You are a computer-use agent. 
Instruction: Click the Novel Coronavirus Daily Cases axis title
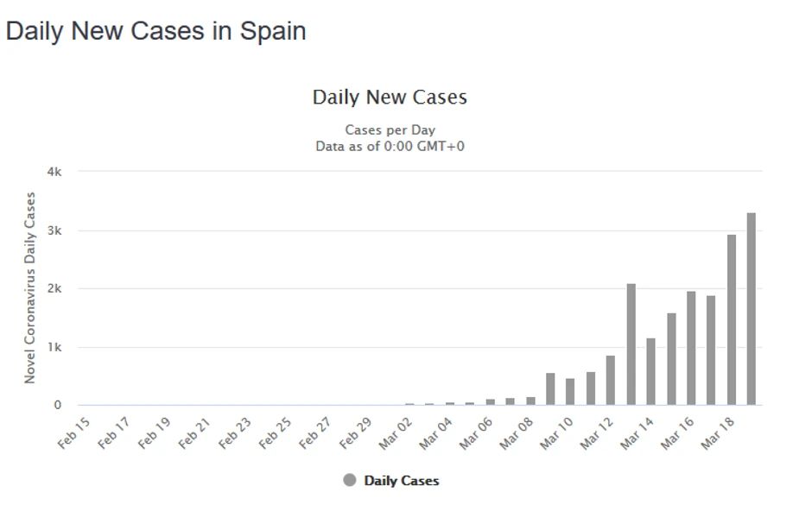(30, 287)
